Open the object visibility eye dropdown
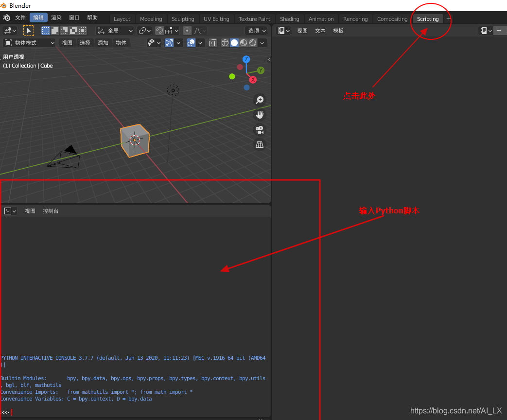This screenshot has width=507, height=420. pos(153,43)
